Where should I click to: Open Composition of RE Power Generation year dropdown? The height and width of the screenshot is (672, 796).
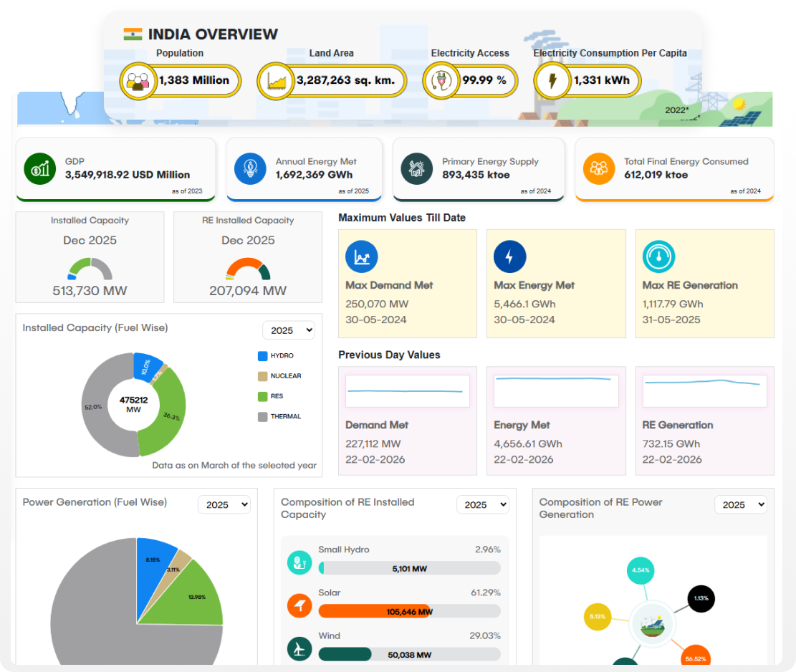coord(740,504)
